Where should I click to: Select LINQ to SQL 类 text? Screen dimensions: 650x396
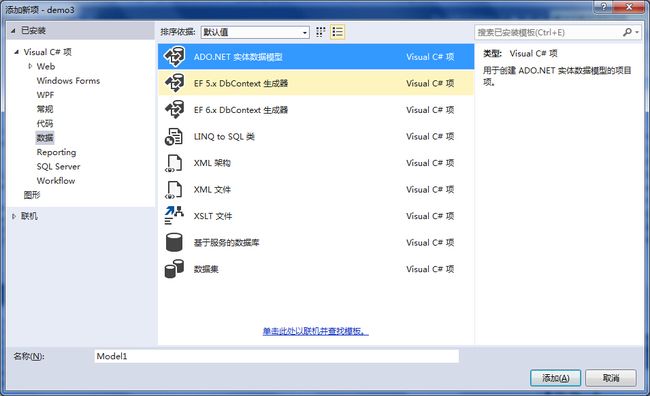click(224, 136)
